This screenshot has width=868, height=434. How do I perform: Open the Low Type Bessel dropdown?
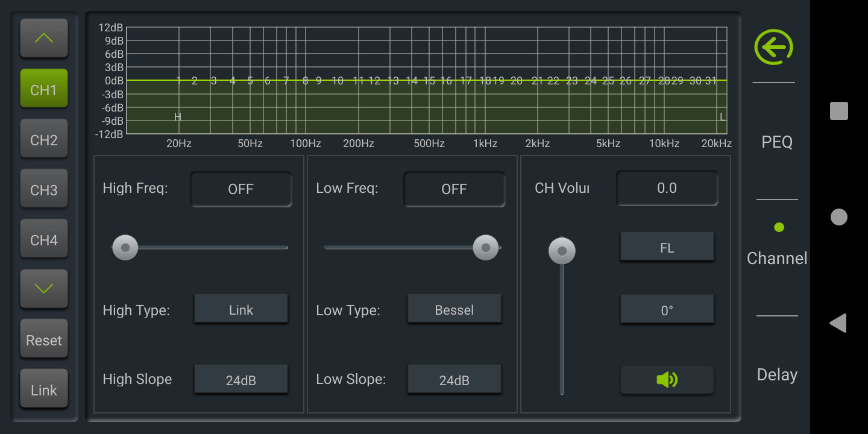pos(454,310)
